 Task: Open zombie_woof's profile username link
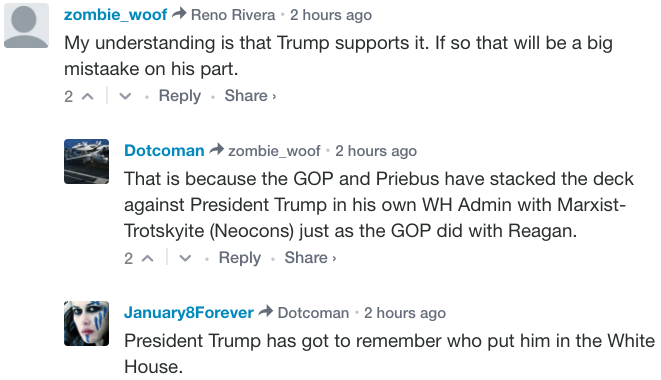point(116,15)
